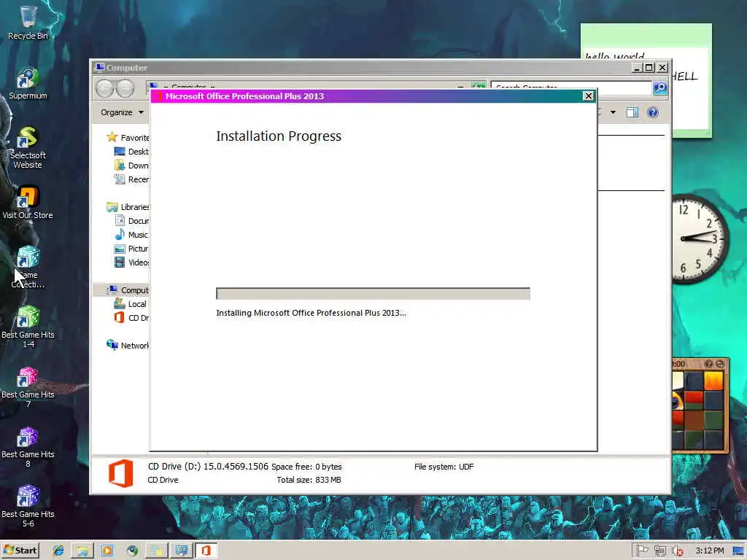Open Best Game Hits 8 shortcut
Viewport: 747px width, 560px height.
[x=28, y=447]
